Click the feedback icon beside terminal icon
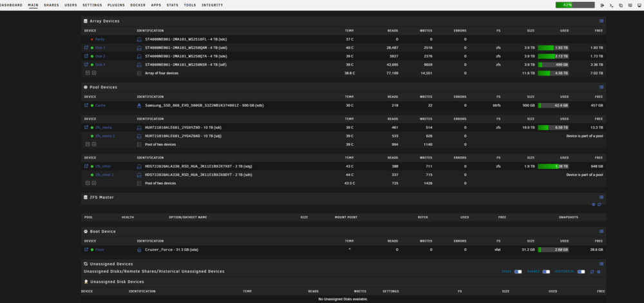 621,5
